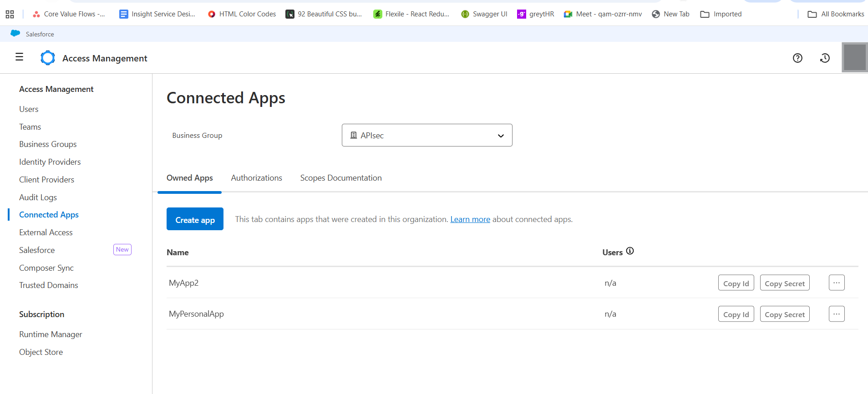Open the hamburger navigation menu
Viewport: 868px width, 394px height.
[19, 57]
